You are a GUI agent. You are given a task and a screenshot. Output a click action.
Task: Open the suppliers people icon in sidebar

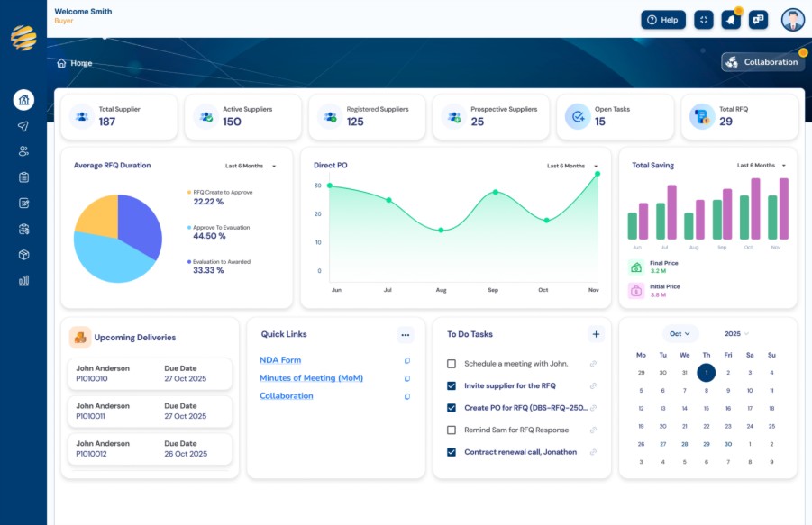pos(23,151)
